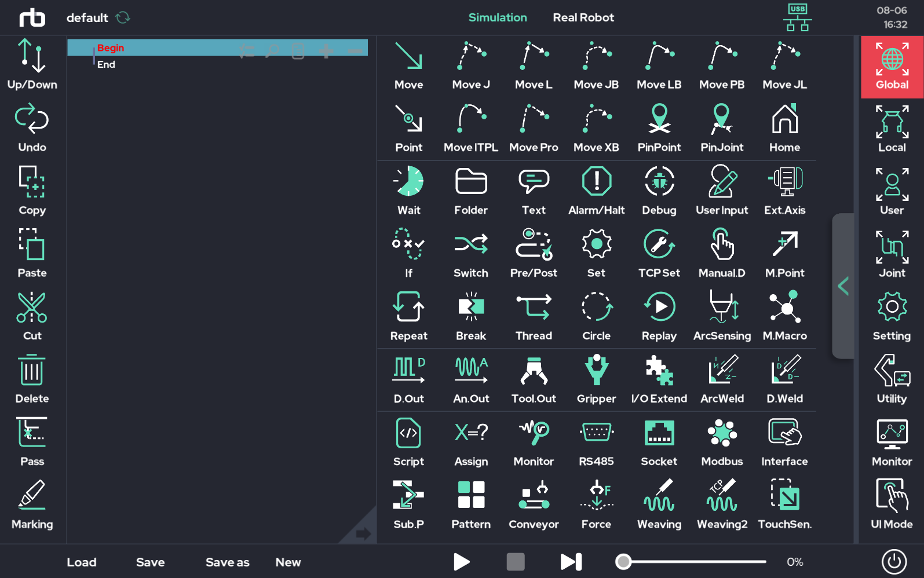
Task: Add an Alarm/Halt instruction
Action: pos(596,191)
